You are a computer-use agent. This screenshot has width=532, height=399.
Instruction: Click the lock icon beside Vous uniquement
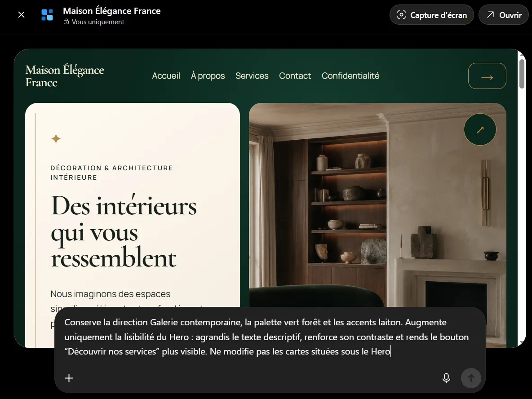pyautogui.click(x=66, y=22)
